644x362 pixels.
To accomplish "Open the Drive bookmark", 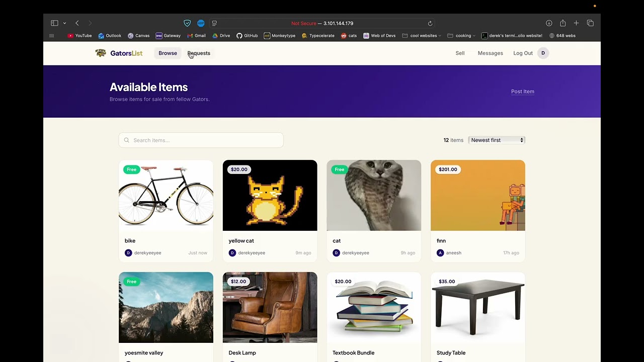I will coord(221,36).
